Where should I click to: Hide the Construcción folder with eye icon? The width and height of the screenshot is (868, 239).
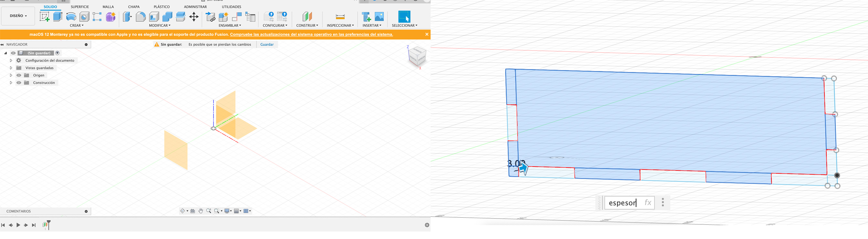tap(19, 83)
